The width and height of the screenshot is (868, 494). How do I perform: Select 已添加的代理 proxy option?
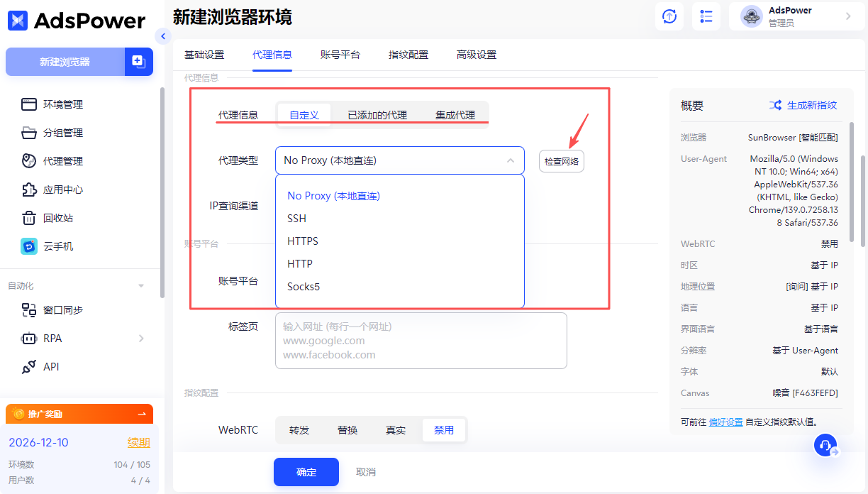[x=377, y=115]
